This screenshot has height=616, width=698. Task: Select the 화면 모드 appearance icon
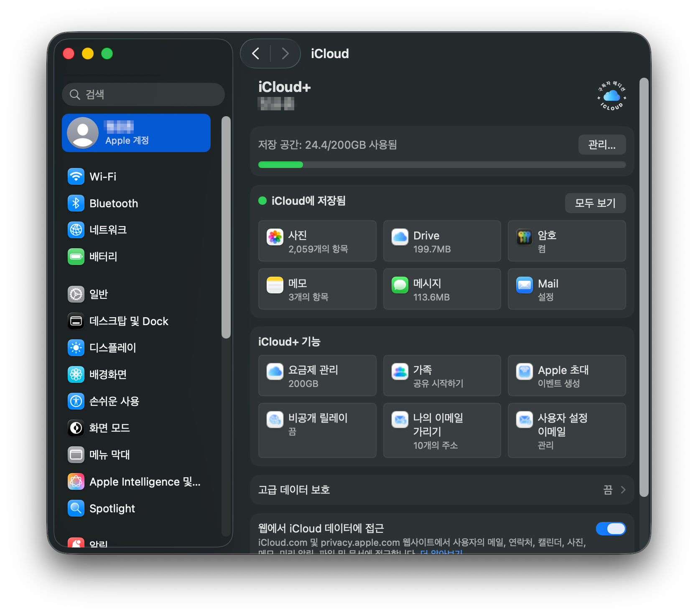(76, 428)
